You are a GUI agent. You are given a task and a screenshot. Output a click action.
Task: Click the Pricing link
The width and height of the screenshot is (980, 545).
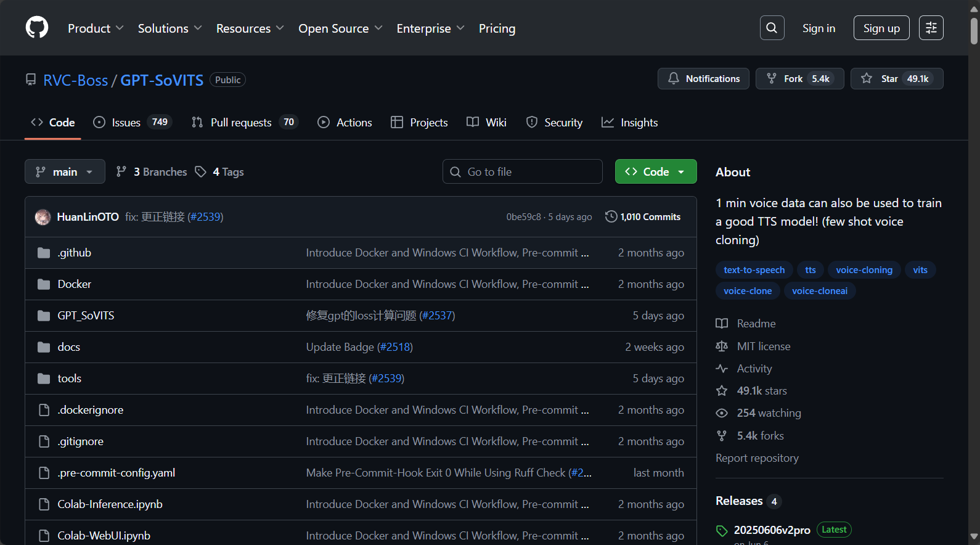click(x=497, y=28)
